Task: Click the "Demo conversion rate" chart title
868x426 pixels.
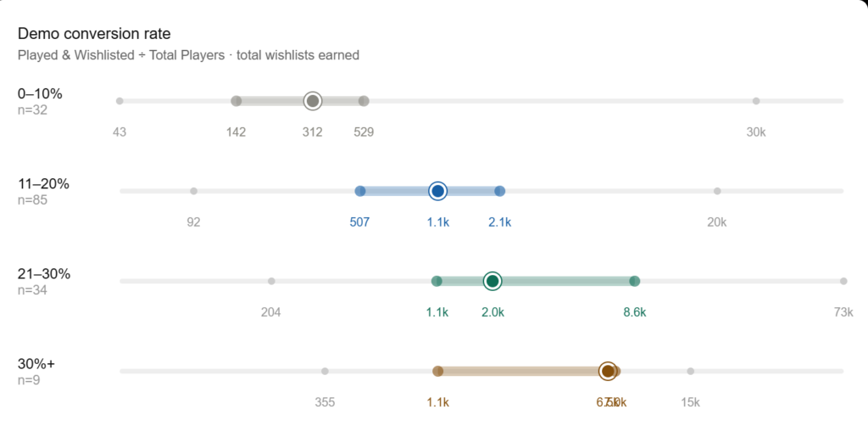Action: [94, 34]
